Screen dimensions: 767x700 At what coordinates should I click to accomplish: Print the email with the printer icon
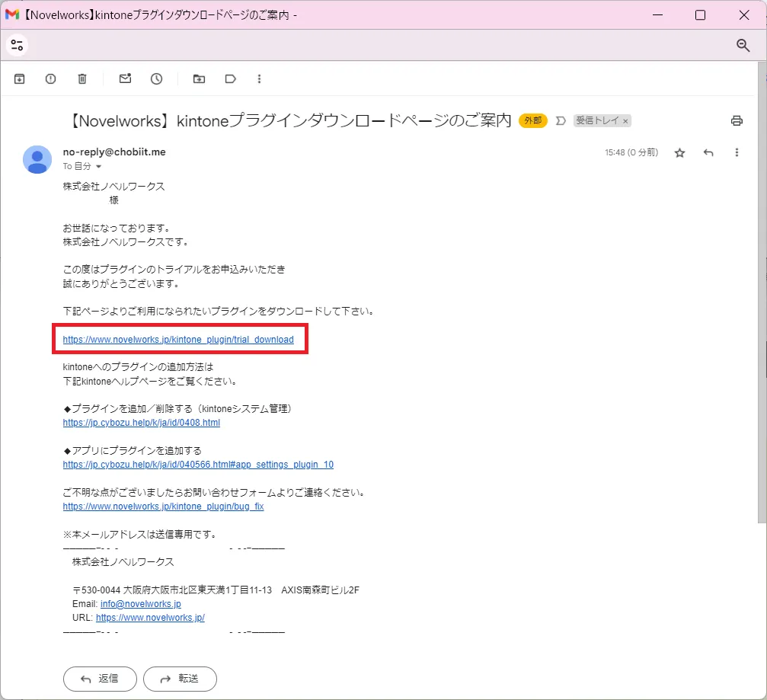click(737, 121)
